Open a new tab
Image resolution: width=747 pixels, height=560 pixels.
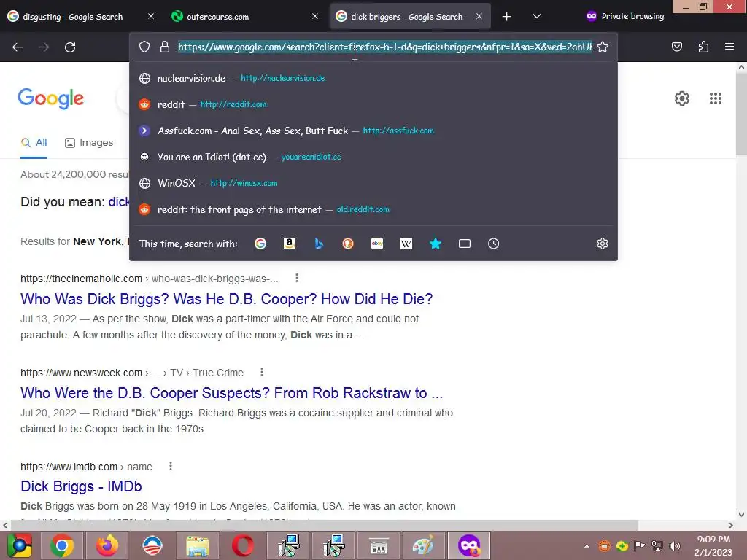click(506, 17)
